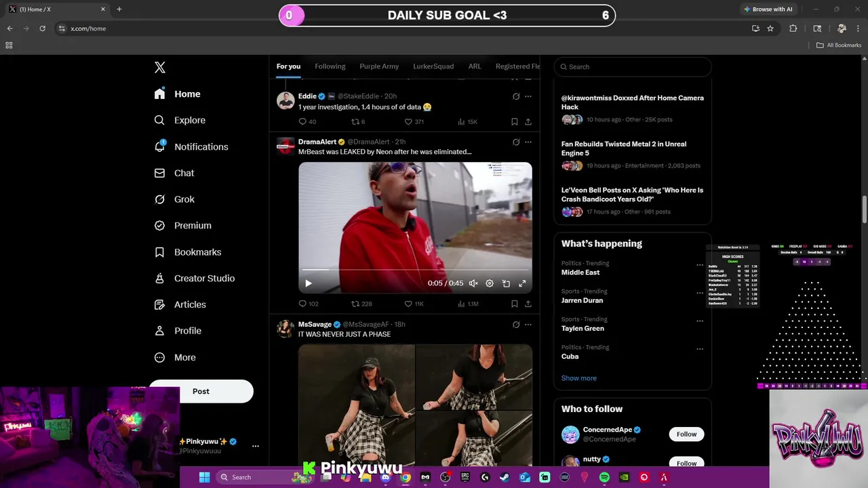The height and width of the screenshot is (488, 868).
Task: Share the DramaAlert post
Action: (528, 304)
